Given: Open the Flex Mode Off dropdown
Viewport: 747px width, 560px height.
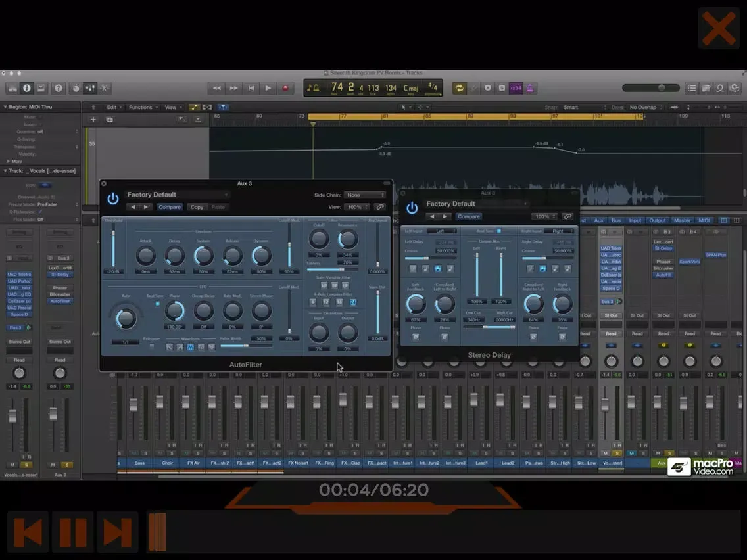Looking at the screenshot, I should pos(57,220).
